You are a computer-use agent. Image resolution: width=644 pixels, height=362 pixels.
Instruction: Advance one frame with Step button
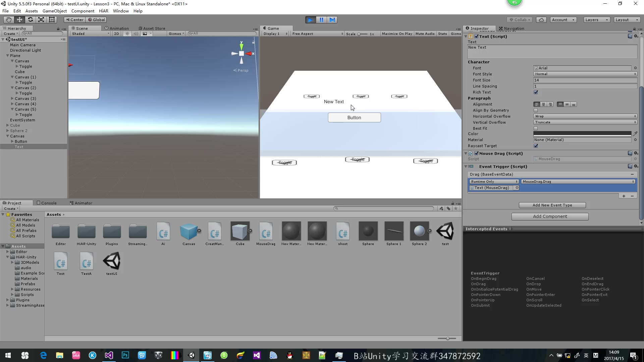(x=332, y=20)
